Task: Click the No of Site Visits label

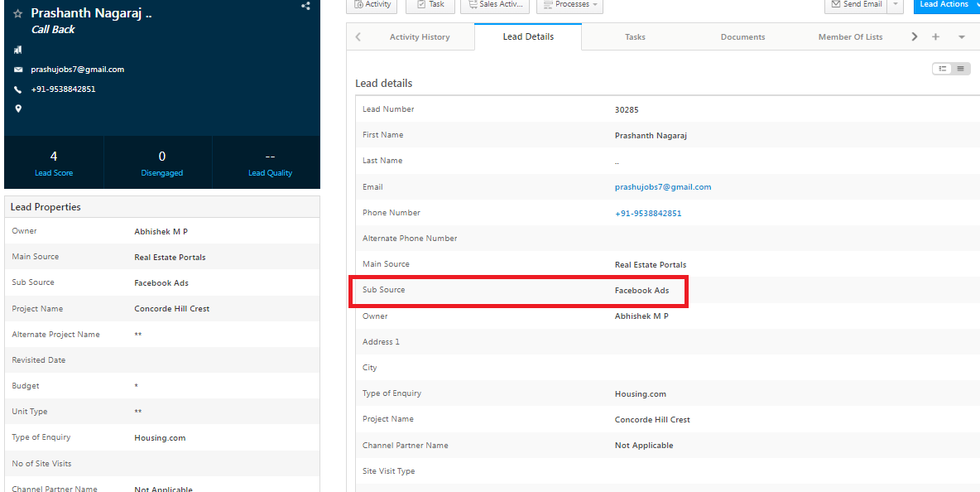Action: coord(42,464)
